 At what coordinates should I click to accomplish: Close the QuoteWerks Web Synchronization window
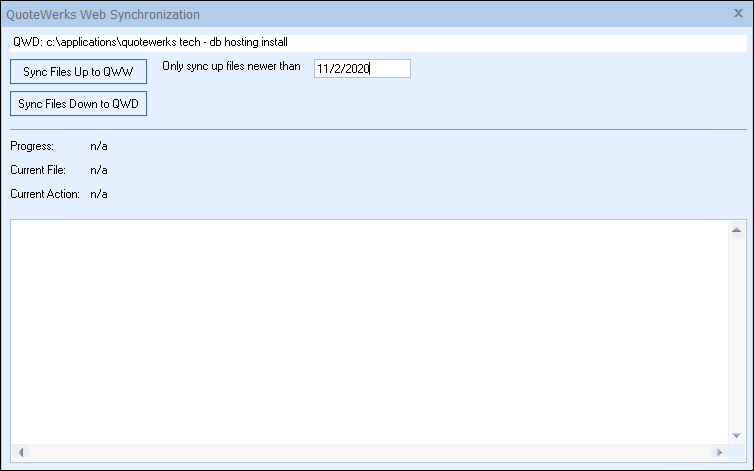(738, 14)
